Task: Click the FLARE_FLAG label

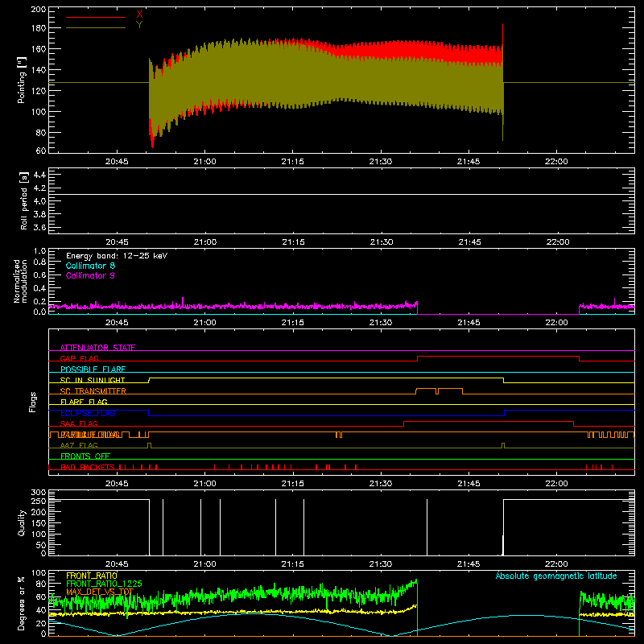Action: [x=84, y=402]
